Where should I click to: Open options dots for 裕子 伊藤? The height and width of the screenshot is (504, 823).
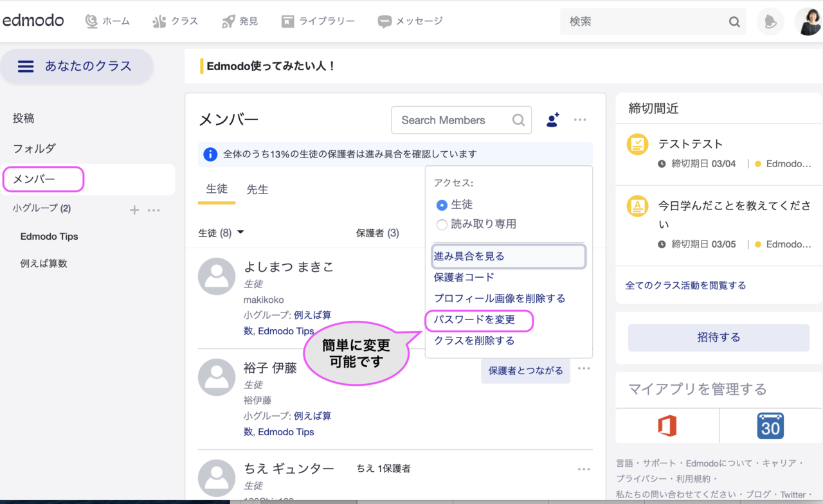click(584, 368)
